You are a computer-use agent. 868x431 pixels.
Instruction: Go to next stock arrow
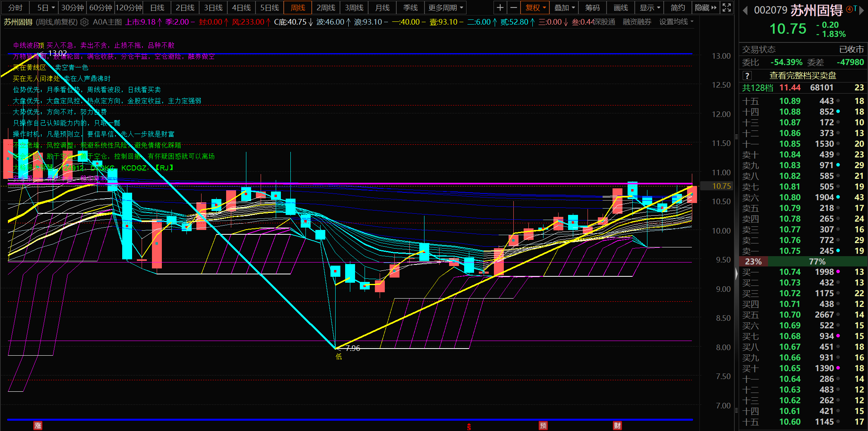click(862, 10)
